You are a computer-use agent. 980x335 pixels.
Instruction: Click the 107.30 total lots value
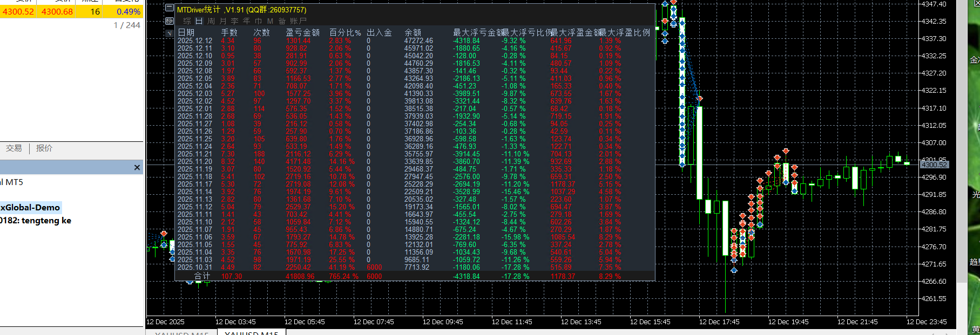point(232,276)
